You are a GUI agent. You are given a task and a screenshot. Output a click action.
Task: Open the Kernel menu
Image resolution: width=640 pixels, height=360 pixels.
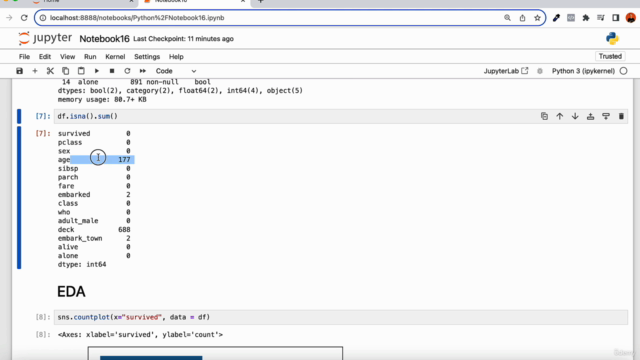[x=115, y=57]
